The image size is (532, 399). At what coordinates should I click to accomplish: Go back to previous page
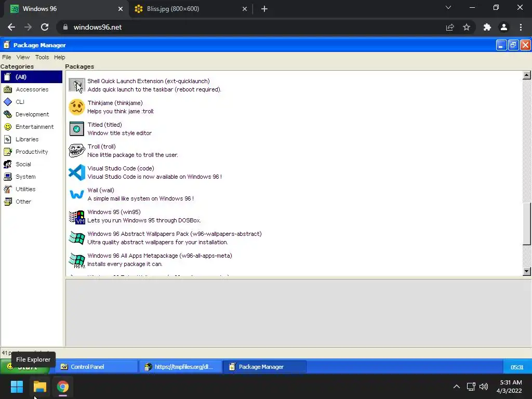tap(11, 27)
